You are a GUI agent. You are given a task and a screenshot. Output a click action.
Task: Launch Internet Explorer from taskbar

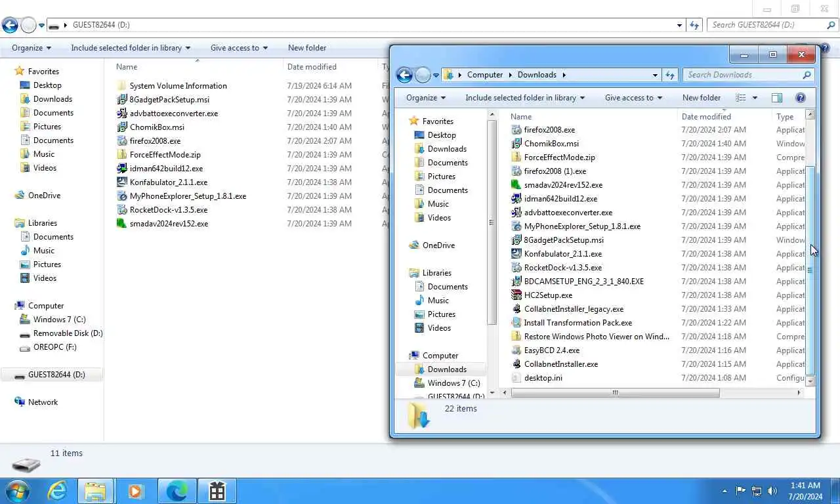(x=57, y=490)
